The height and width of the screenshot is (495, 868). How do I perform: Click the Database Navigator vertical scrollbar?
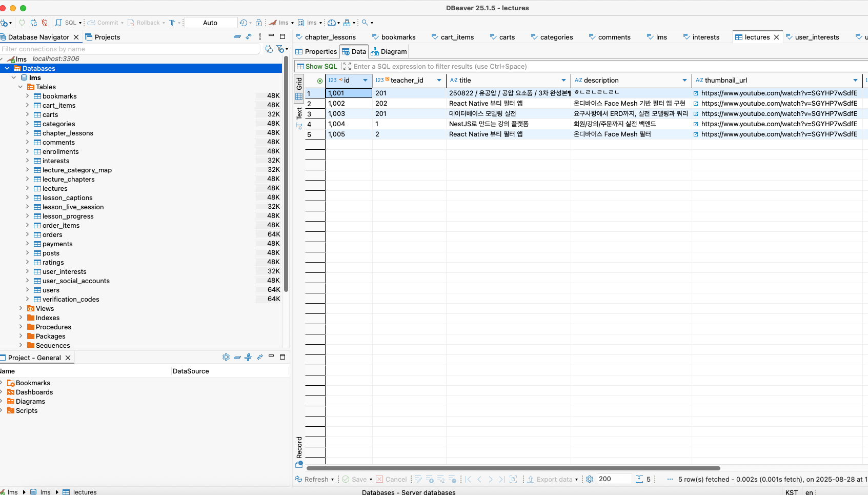click(286, 175)
